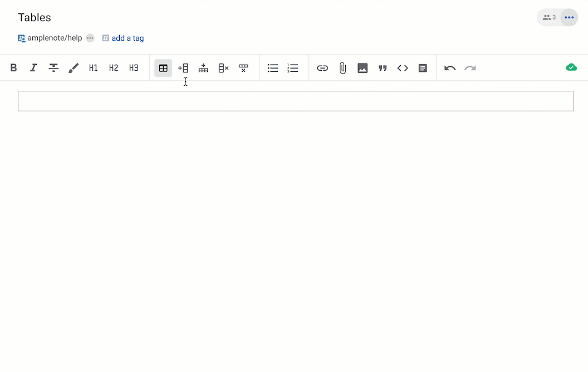Undo the last action
This screenshot has height=372, width=588.
(450, 68)
